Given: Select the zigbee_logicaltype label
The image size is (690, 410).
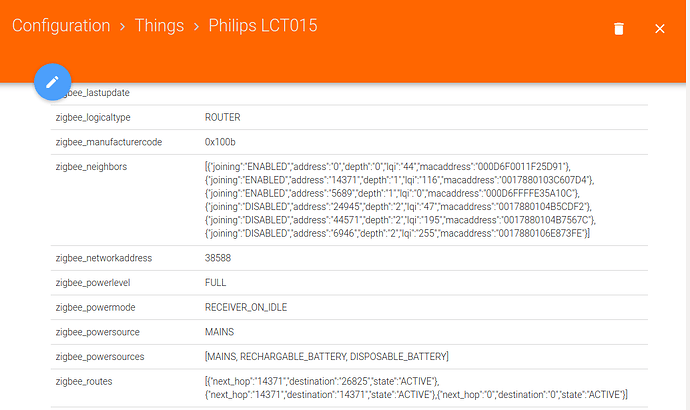Looking at the screenshot, I should pos(93,117).
